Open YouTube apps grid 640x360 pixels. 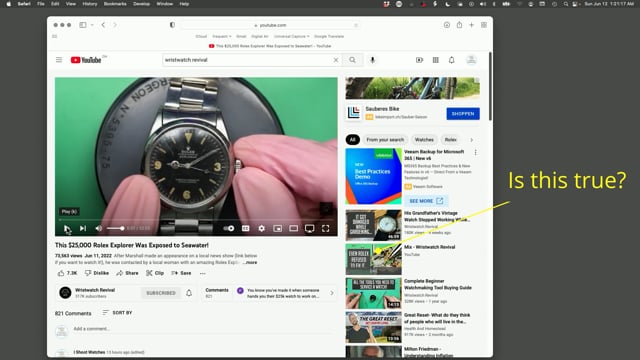[x=436, y=60]
